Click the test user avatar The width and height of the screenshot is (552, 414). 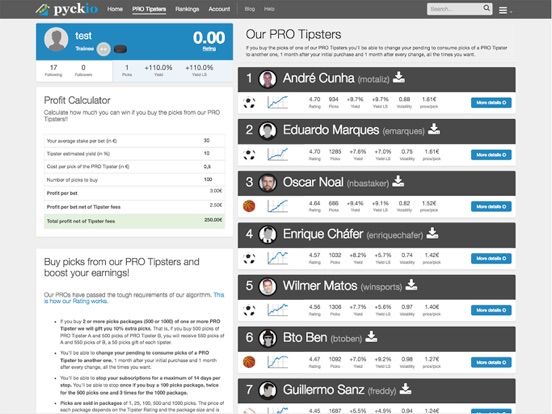pyautogui.click(x=56, y=39)
